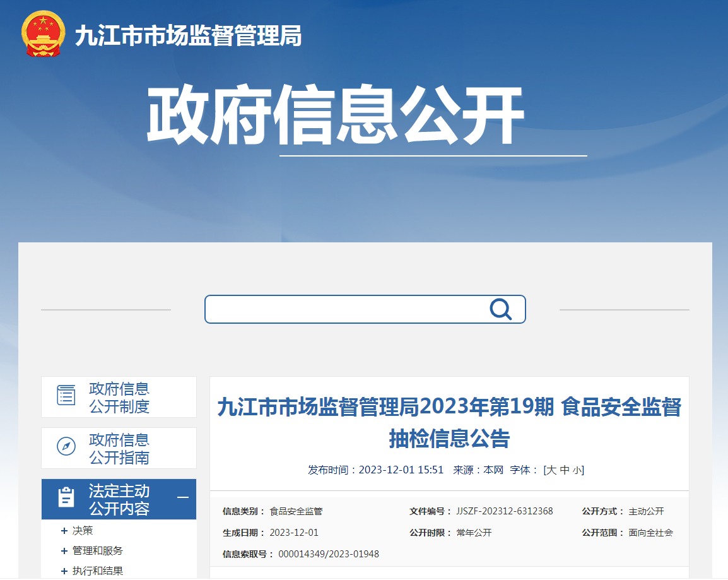Image resolution: width=728 pixels, height=580 pixels.
Task: Expand the 决策 item with its plus sign
Action: point(64,531)
